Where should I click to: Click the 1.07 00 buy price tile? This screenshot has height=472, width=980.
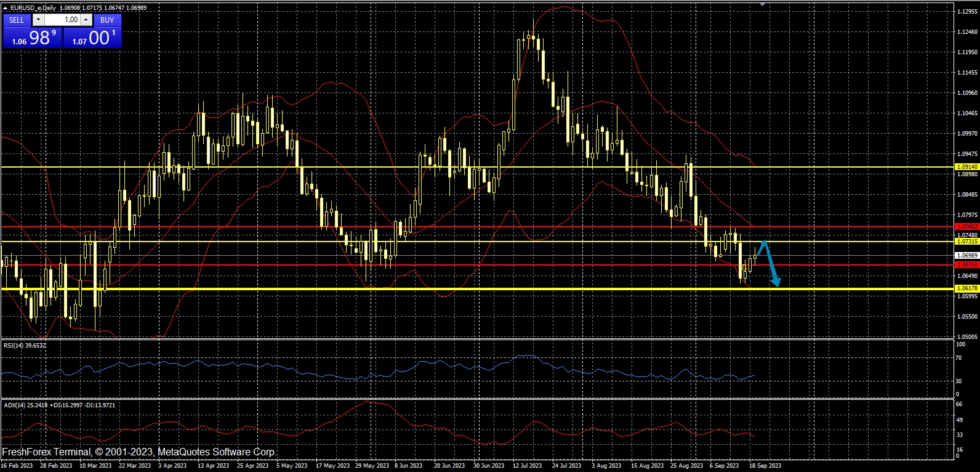[92, 38]
